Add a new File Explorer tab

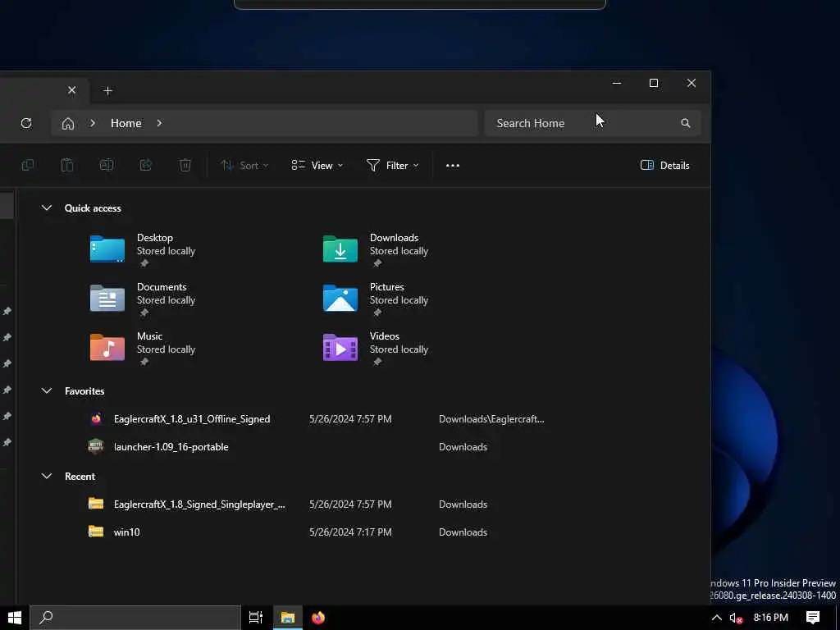click(107, 91)
